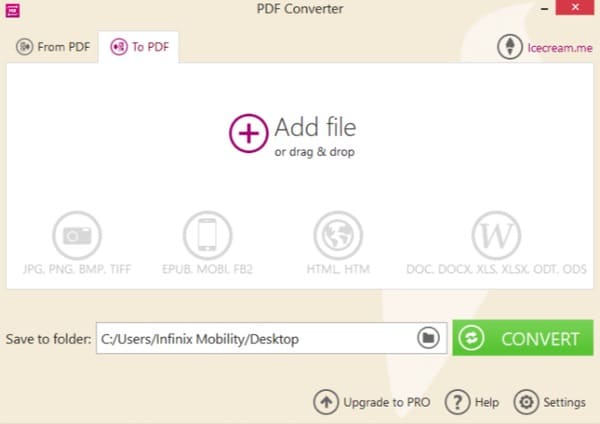Viewport: 600px width, 424px height.
Task: Click the Upgrade to PRO arrow icon
Action: coord(326,402)
